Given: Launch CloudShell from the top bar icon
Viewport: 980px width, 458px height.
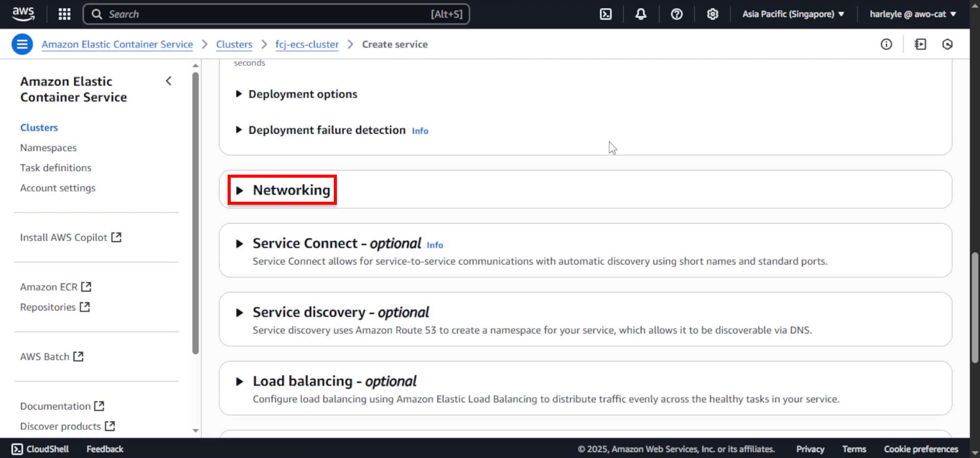Looking at the screenshot, I should [x=605, y=14].
